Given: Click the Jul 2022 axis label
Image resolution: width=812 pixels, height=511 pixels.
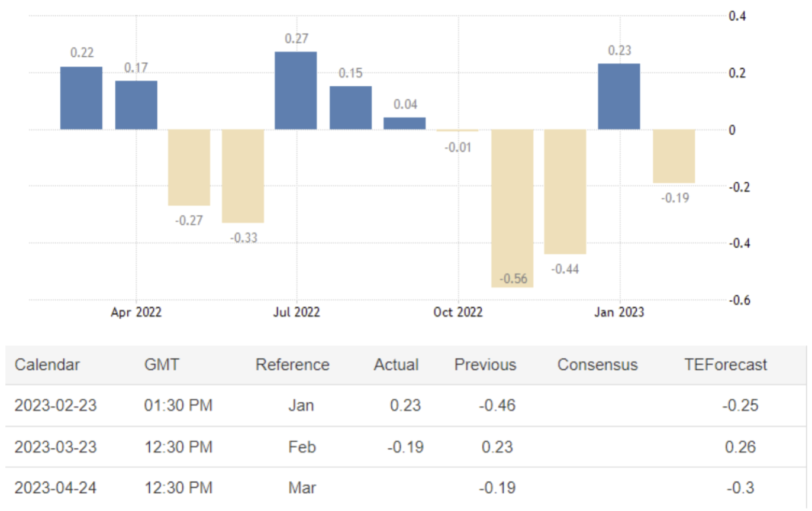Looking at the screenshot, I should point(297,312).
